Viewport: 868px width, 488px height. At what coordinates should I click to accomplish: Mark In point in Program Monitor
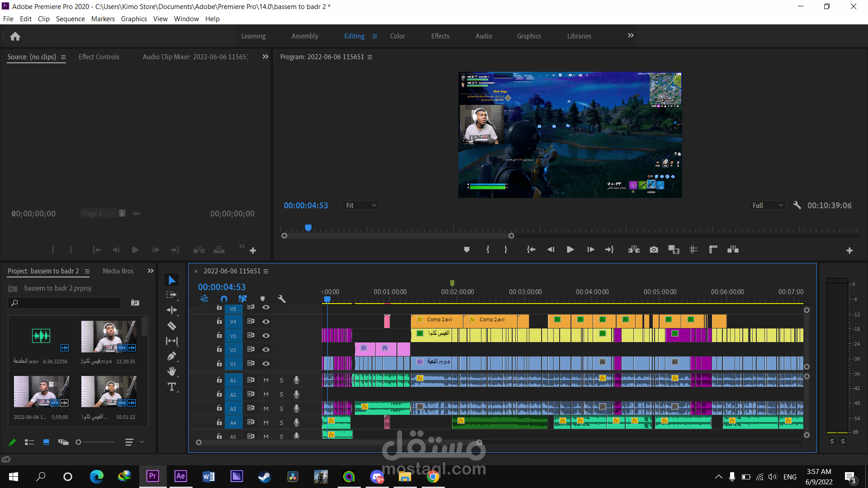pyautogui.click(x=488, y=249)
